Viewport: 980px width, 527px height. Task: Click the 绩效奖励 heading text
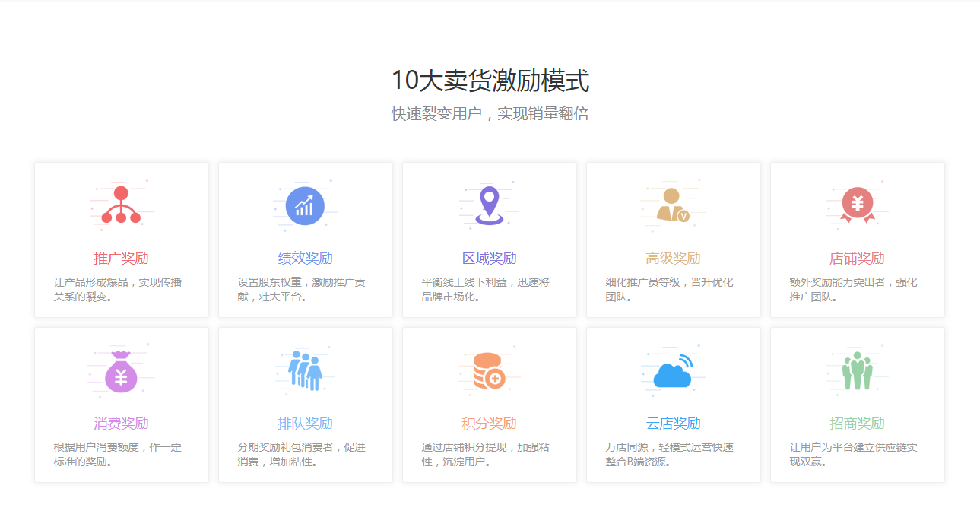click(305, 258)
